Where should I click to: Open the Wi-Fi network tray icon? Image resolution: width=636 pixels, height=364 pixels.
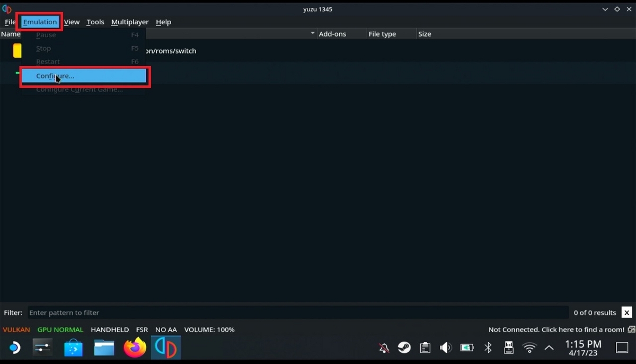(x=529, y=348)
